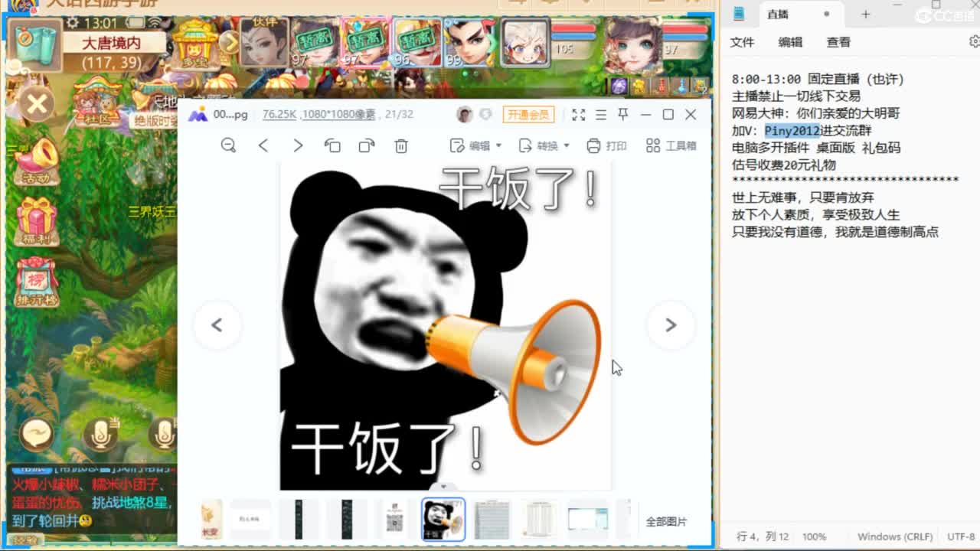Click the 打印 print button

click(x=606, y=145)
